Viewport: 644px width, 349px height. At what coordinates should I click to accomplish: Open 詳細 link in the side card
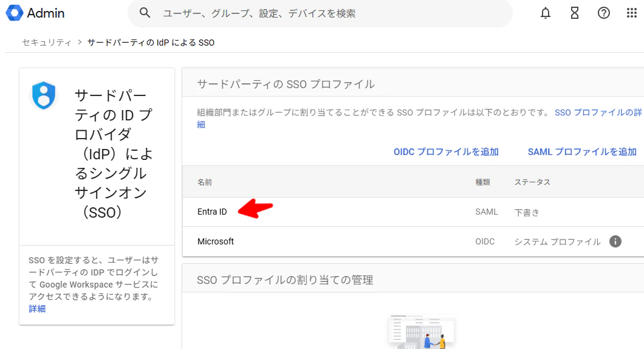pos(37,309)
